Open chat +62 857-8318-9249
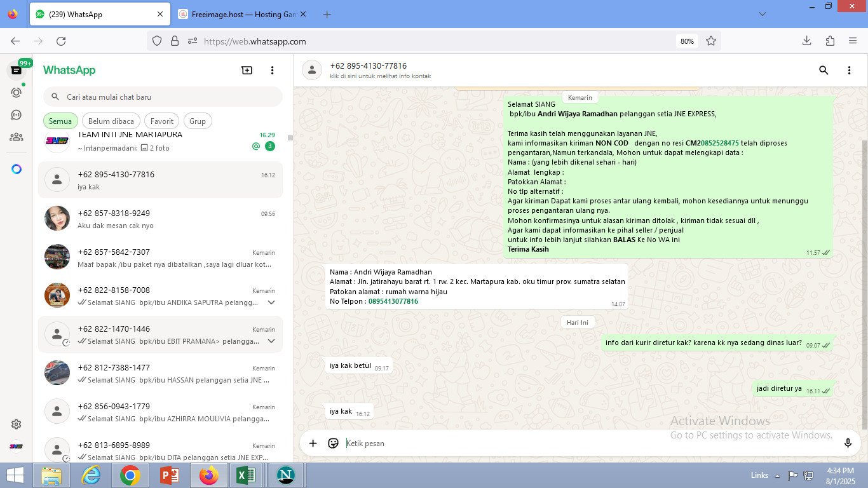The width and height of the screenshot is (868, 488). pos(160,219)
